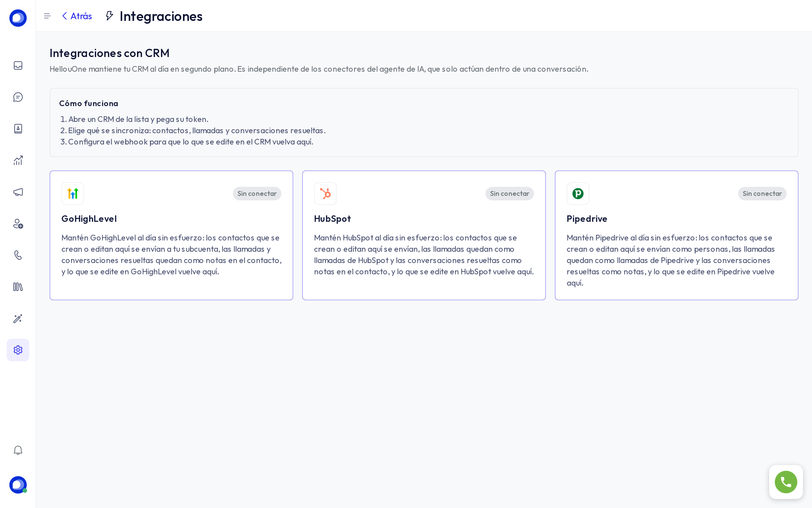Click Pipedrive's Sin conectar status badge
Image resolution: width=812 pixels, height=508 pixels.
pyautogui.click(x=762, y=194)
